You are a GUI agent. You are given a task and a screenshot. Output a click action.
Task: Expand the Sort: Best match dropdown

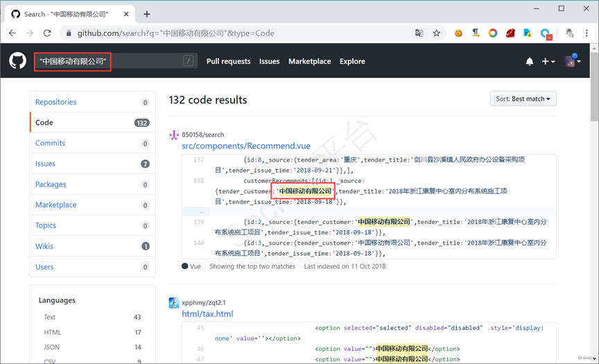coord(523,99)
